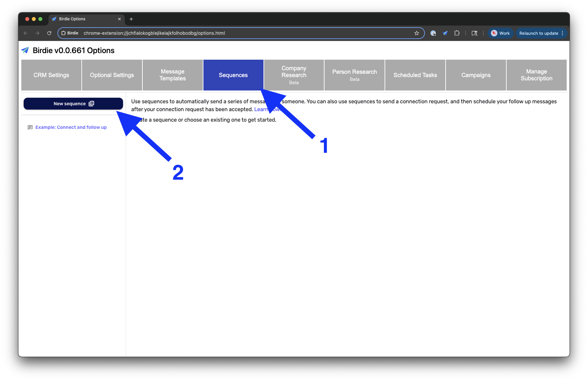Switch to Optional Settings tab
The image size is (588, 381).
(x=112, y=75)
